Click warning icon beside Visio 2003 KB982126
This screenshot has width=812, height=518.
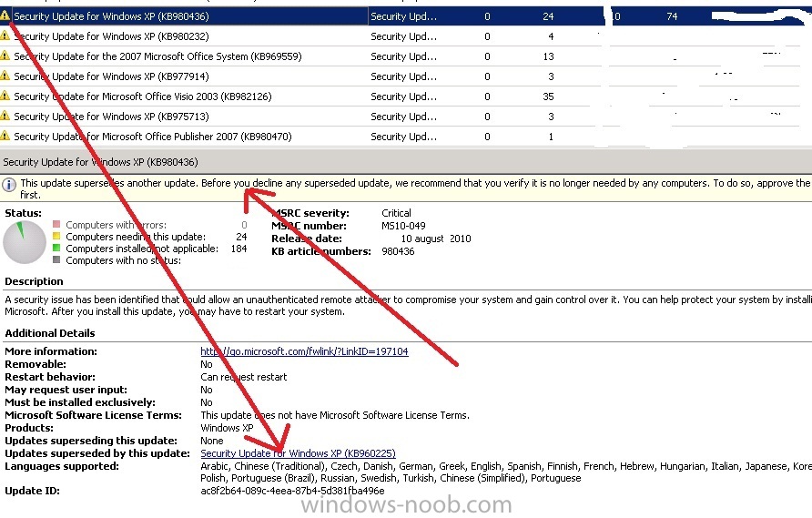(x=5, y=96)
